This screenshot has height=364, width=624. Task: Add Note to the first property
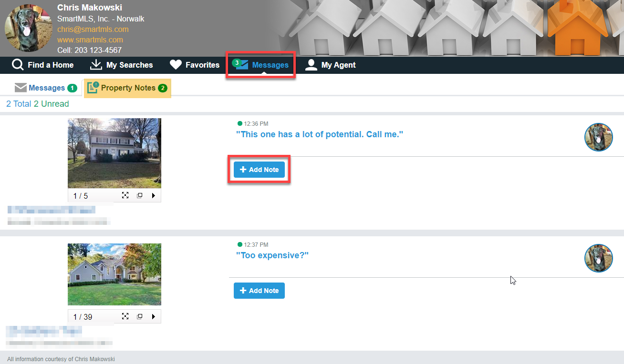pos(259,170)
